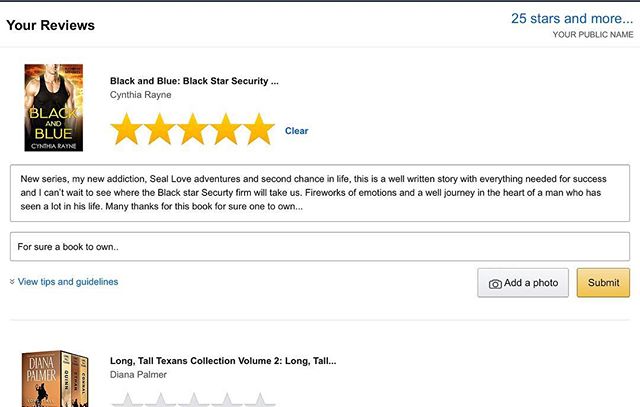Click the review body text field

[x=320, y=192]
